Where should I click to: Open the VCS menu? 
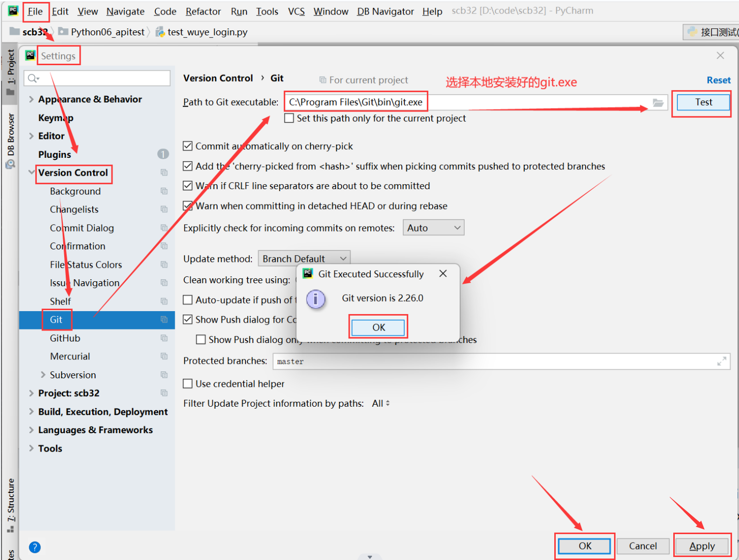coord(296,11)
